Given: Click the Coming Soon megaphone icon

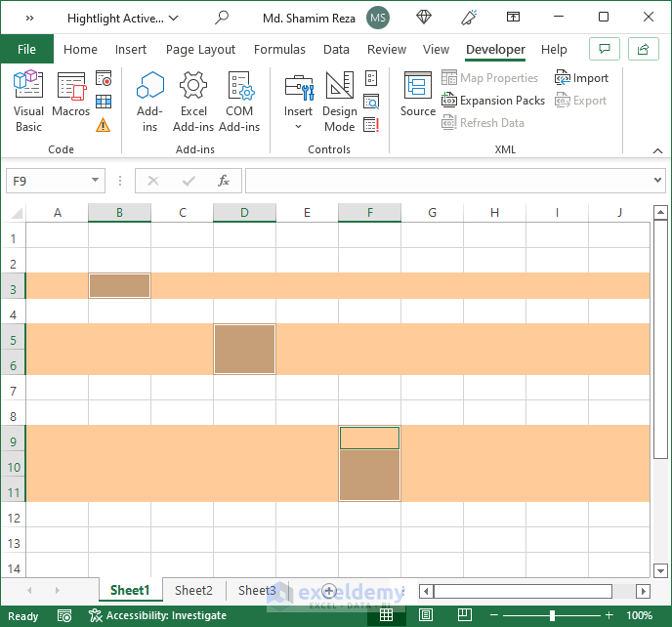Looking at the screenshot, I should [x=469, y=18].
